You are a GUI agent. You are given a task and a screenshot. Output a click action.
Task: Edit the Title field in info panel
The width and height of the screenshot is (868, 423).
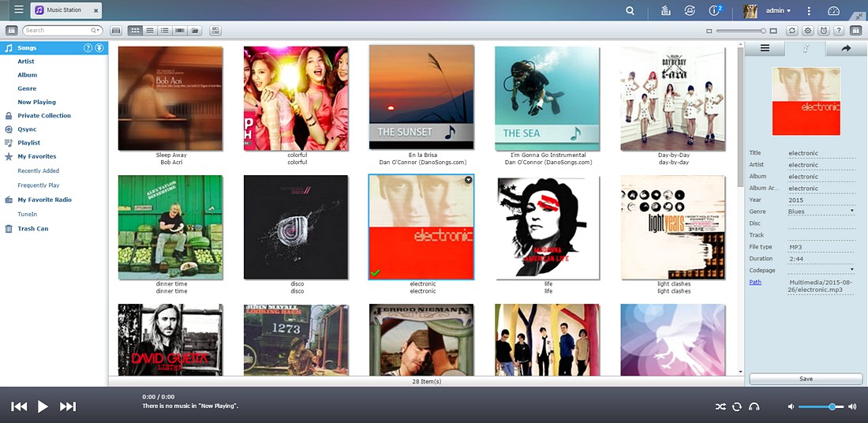pyautogui.click(x=821, y=153)
